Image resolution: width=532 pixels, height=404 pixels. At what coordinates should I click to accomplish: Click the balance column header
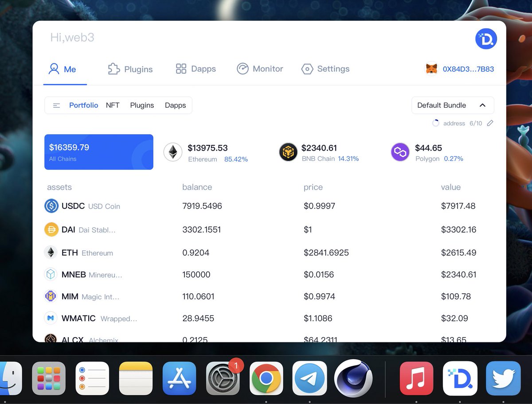click(x=197, y=187)
